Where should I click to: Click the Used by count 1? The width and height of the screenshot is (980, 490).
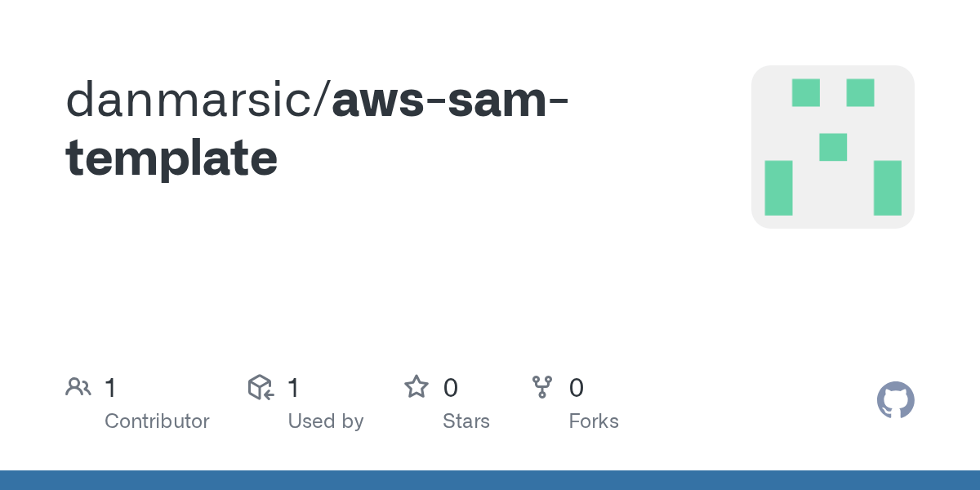(x=293, y=388)
